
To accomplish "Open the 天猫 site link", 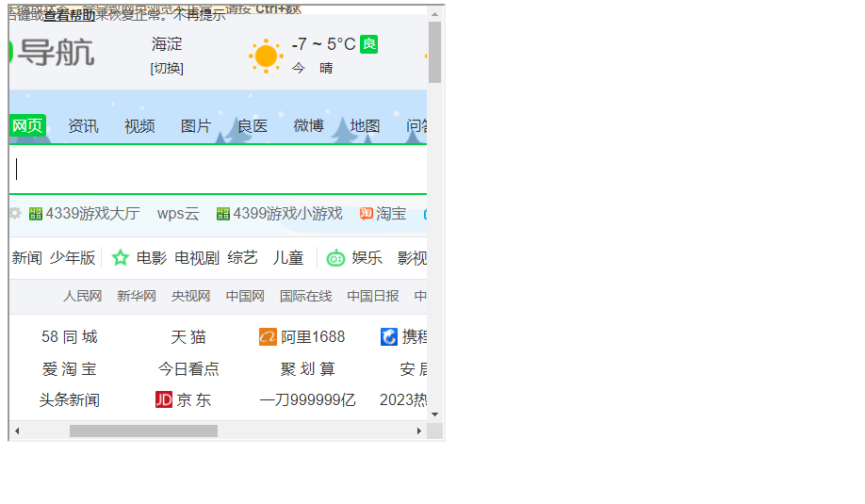I will pos(188,337).
